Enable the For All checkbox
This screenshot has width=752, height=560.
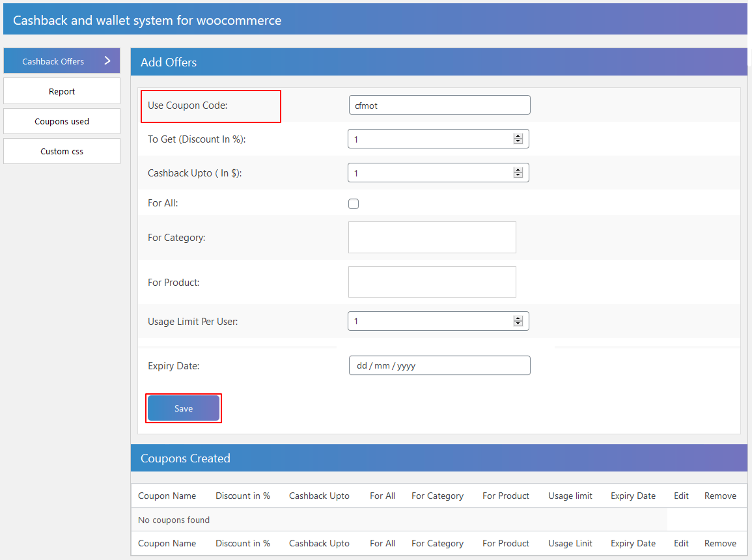(354, 204)
